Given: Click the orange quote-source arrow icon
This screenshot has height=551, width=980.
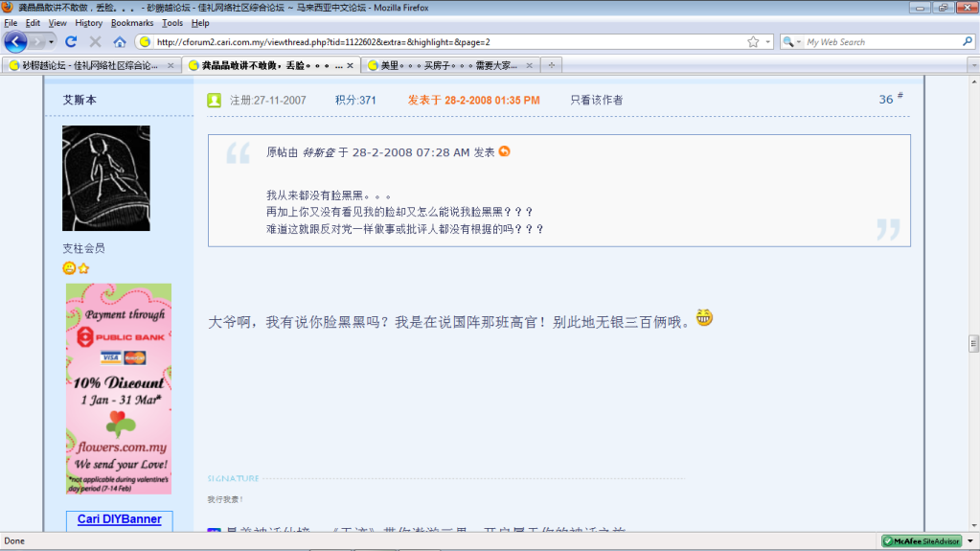Looking at the screenshot, I should (x=505, y=151).
